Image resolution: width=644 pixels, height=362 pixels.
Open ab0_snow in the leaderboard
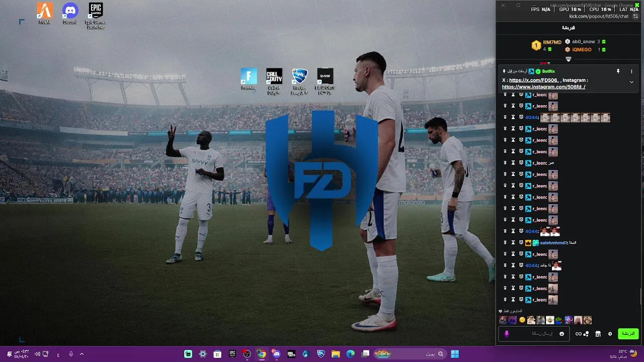coord(583,42)
